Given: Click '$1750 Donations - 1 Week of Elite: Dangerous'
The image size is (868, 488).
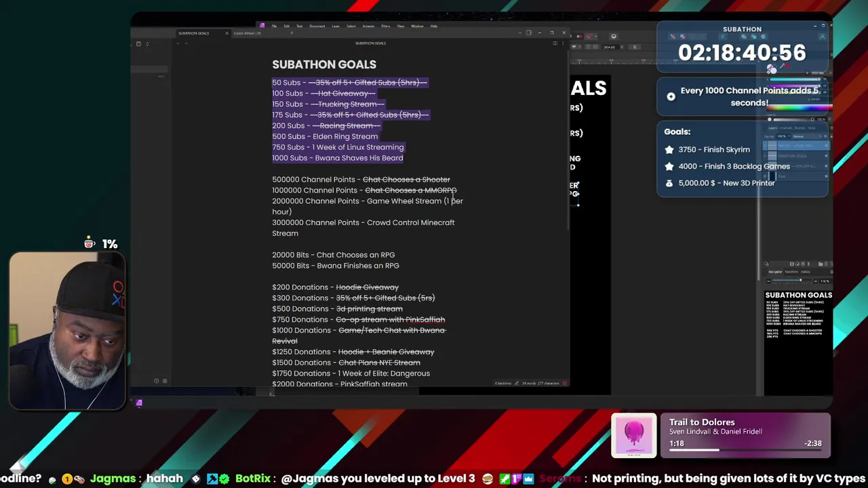Looking at the screenshot, I should pos(351,373).
